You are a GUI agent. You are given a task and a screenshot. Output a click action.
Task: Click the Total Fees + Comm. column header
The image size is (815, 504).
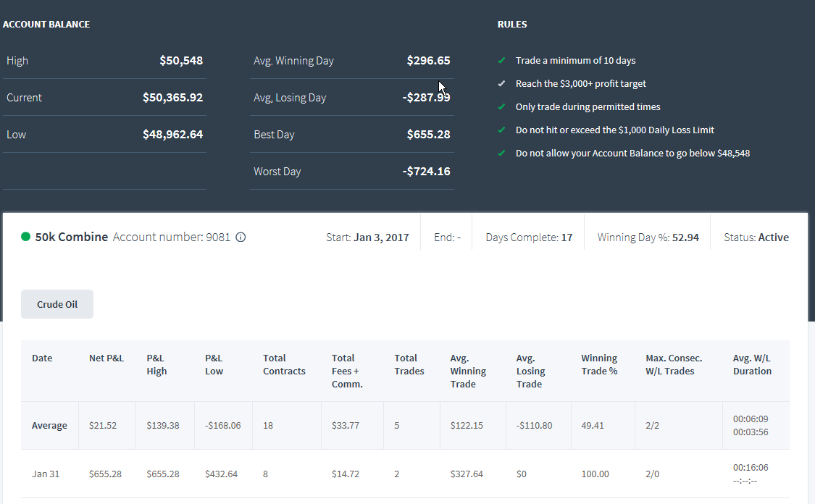(x=347, y=371)
